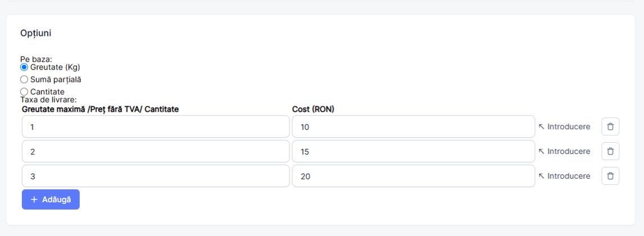Choose the Sumă parțială radio option

point(24,79)
